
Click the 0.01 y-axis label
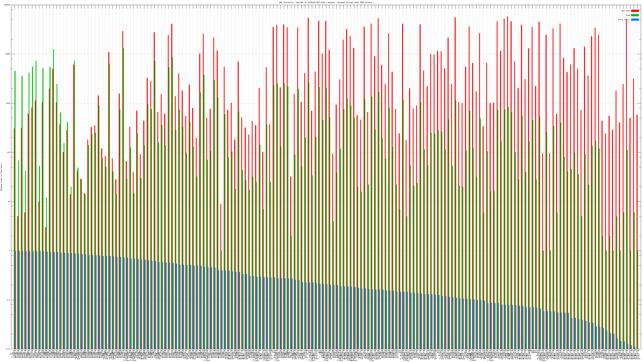(x=8, y=349)
